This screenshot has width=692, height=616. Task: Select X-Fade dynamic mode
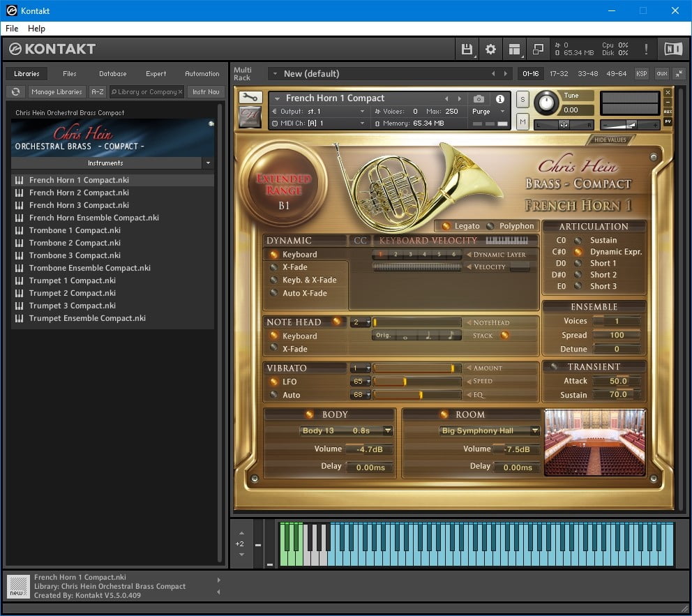tap(273, 267)
